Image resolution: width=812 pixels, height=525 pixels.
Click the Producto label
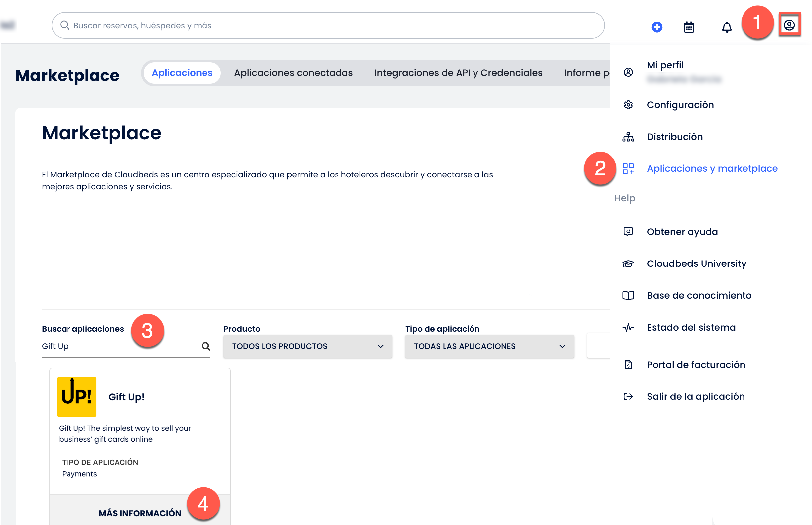click(x=241, y=329)
